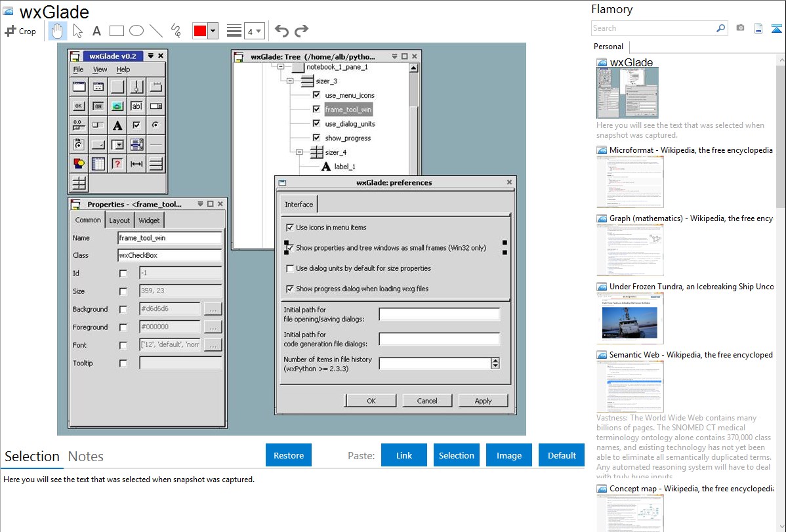Open the line width dropdown
Screen dimensions: 786x532
(x=255, y=31)
